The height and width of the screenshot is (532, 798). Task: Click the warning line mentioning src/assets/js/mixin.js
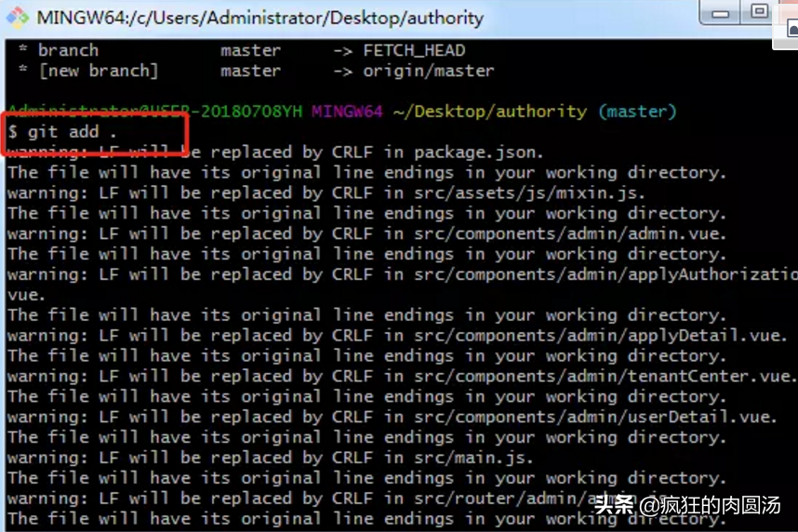[326, 193]
